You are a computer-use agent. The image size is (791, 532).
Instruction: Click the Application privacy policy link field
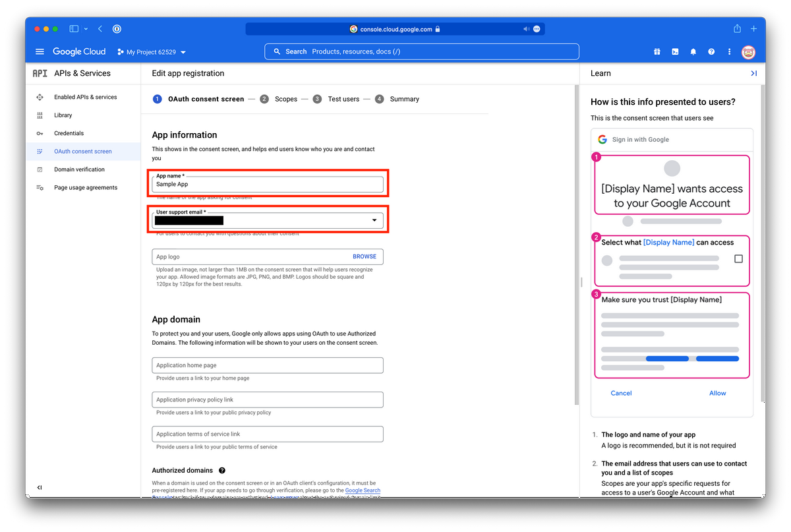click(268, 399)
